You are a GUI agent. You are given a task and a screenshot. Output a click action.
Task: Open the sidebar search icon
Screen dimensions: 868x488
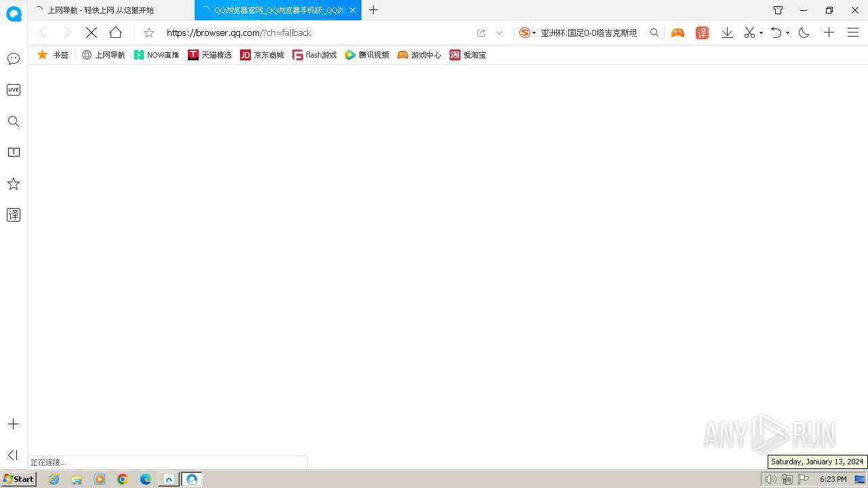pyautogui.click(x=14, y=121)
